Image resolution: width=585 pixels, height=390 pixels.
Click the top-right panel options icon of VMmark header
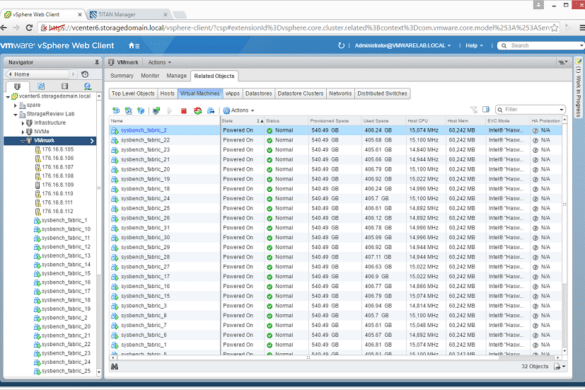point(563,62)
